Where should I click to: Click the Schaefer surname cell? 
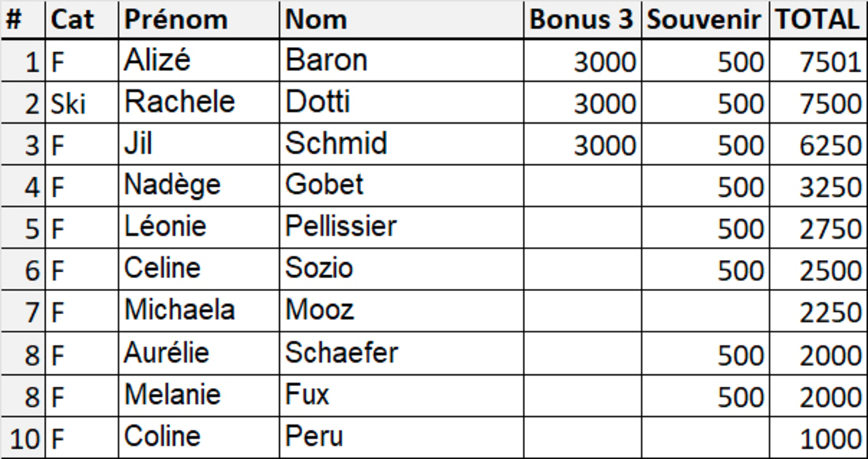pyautogui.click(x=401, y=353)
